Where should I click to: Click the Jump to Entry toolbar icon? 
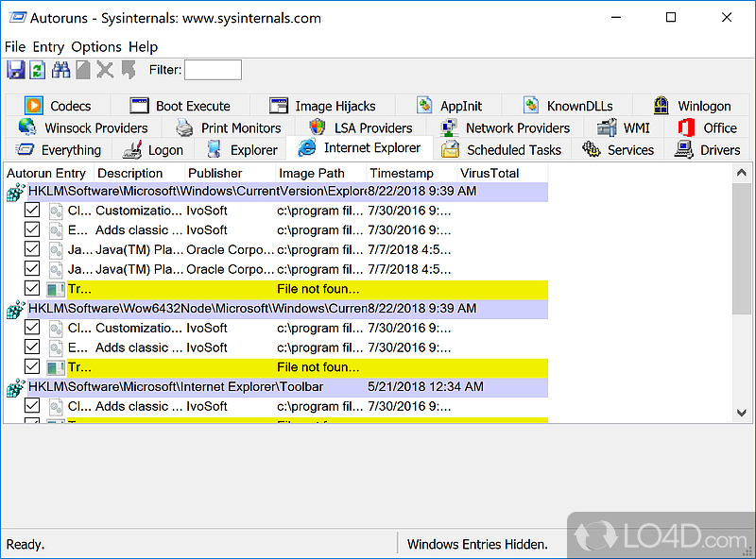(x=128, y=70)
